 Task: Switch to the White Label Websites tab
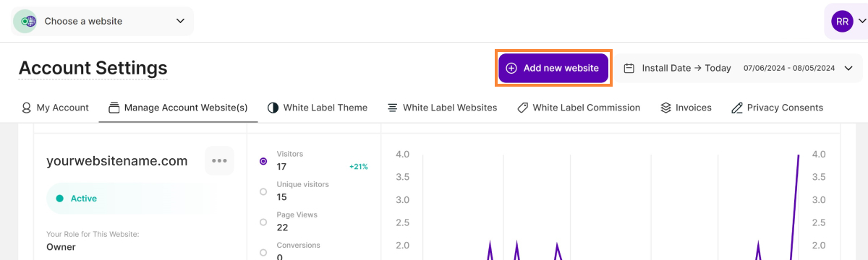click(442, 108)
